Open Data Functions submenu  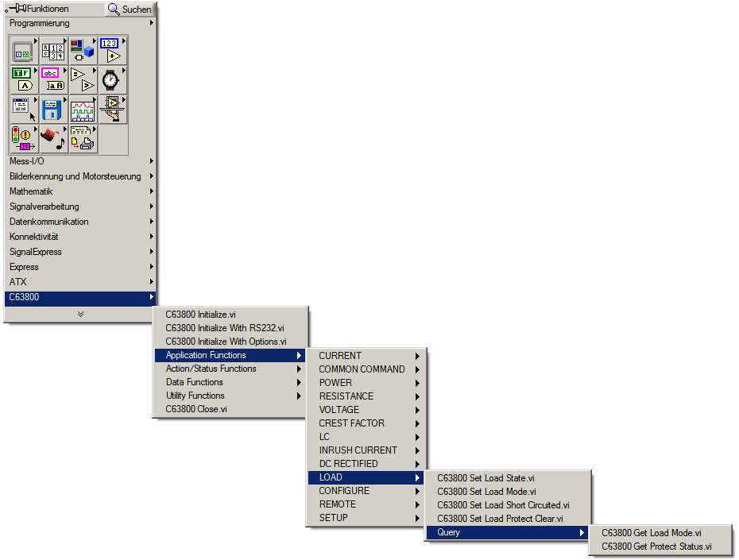(230, 382)
